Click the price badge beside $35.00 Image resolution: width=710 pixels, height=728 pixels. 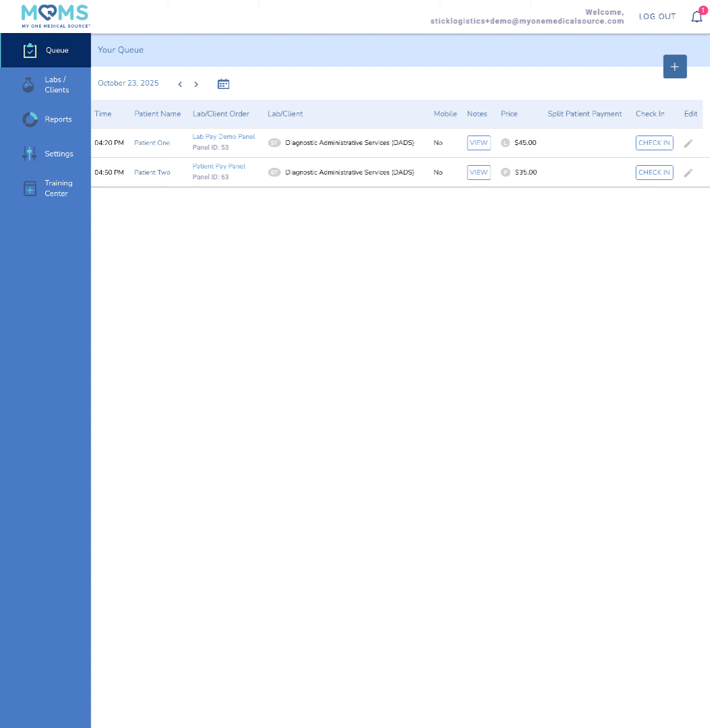coord(505,173)
